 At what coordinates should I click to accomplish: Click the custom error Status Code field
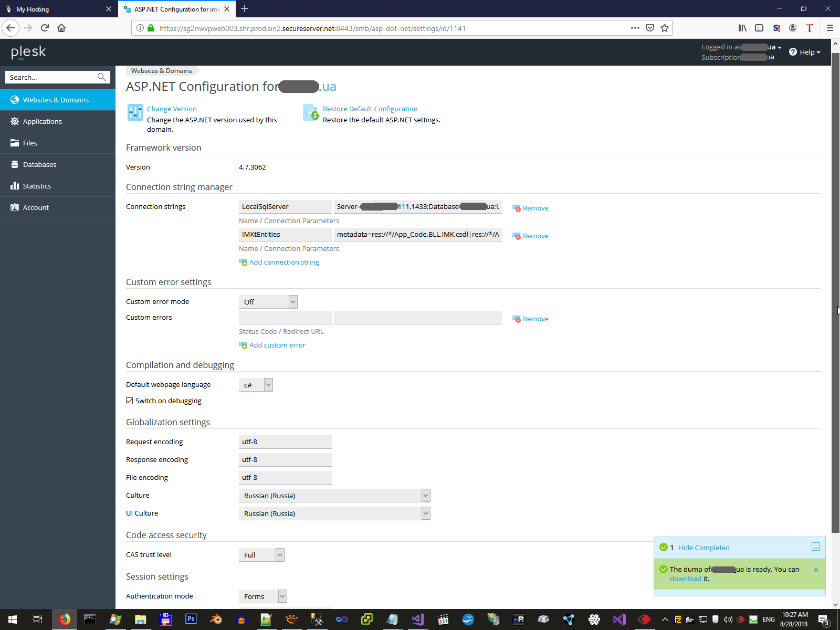click(x=285, y=318)
